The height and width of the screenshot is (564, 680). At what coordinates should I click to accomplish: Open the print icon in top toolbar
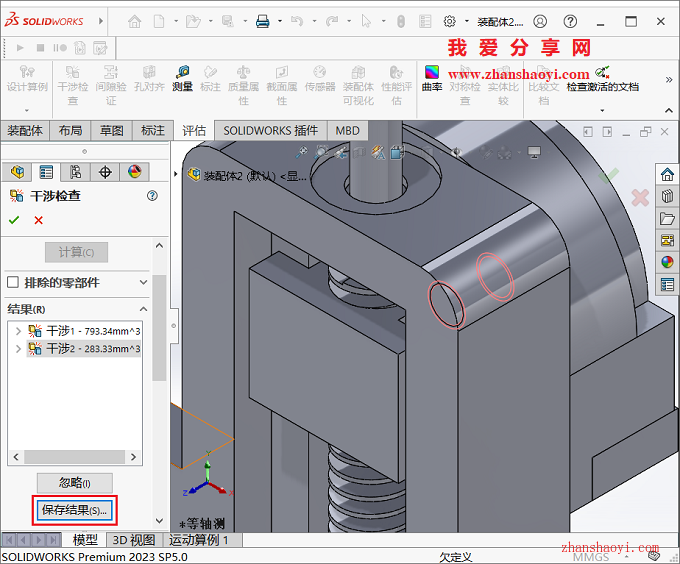tap(263, 21)
